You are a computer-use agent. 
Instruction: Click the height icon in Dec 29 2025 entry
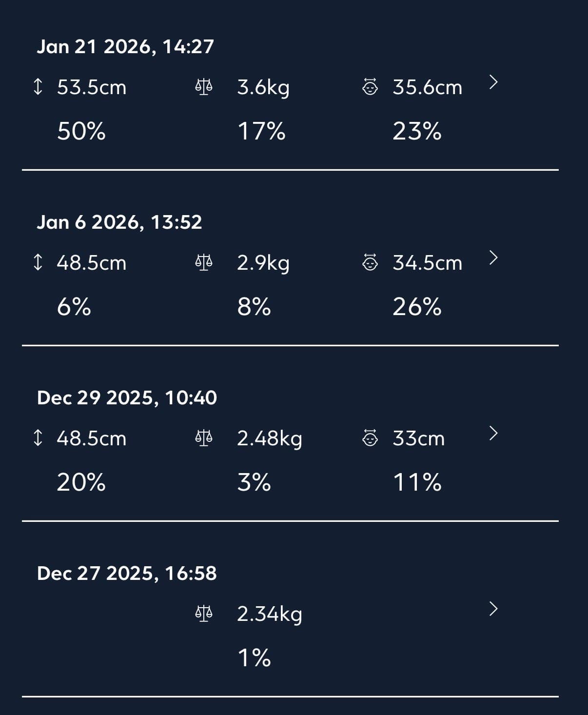point(38,438)
